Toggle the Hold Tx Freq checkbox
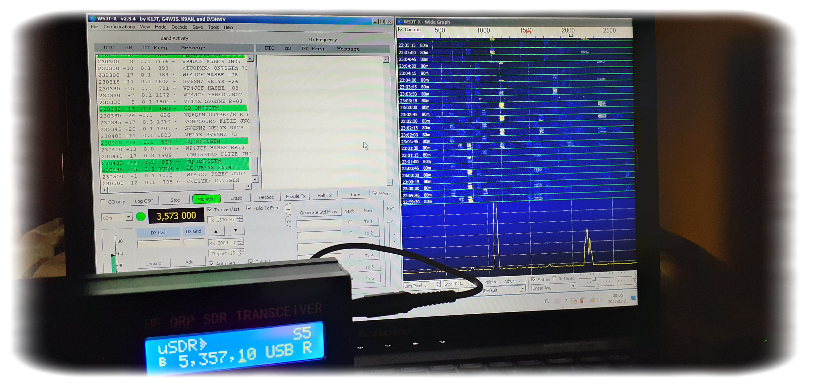 (x=249, y=208)
